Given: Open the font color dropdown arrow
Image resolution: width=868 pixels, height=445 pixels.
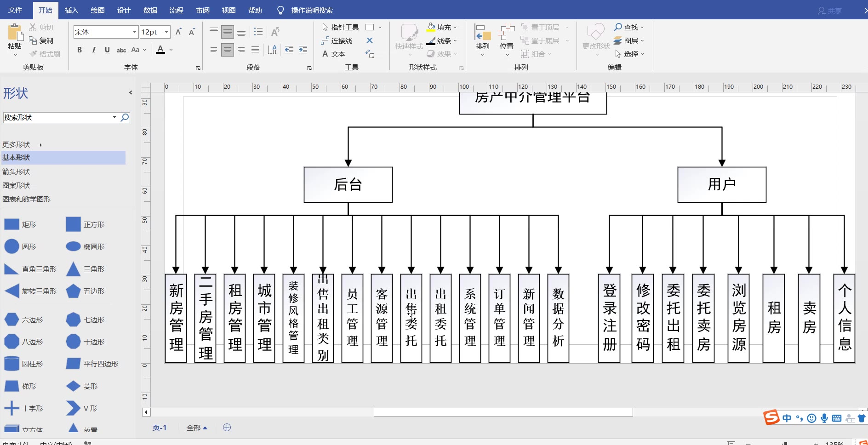Looking at the screenshot, I should tap(171, 50).
